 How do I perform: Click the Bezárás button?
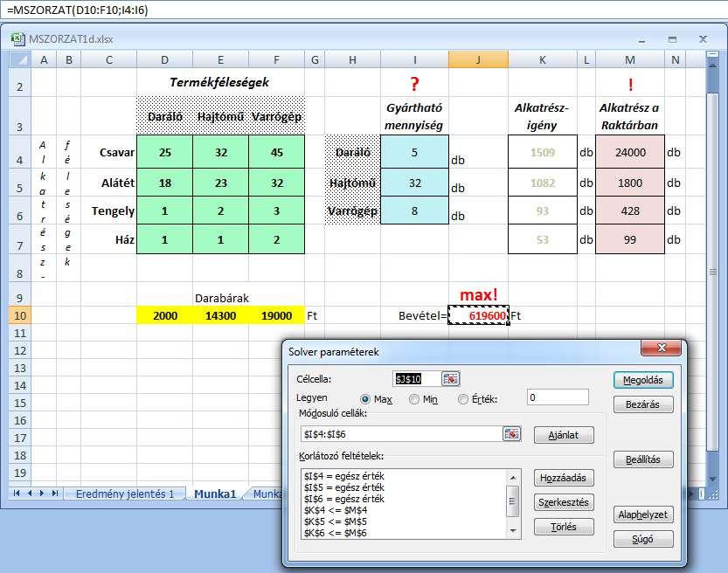pos(643,404)
